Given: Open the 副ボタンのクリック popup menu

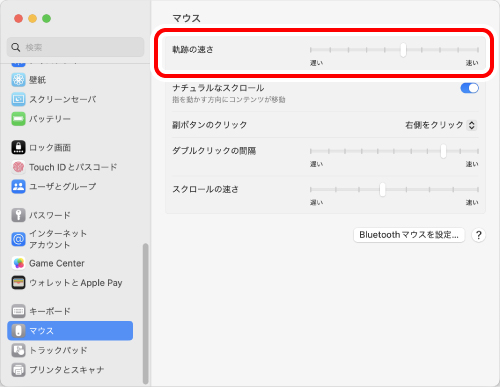Looking at the screenshot, I should tap(441, 125).
